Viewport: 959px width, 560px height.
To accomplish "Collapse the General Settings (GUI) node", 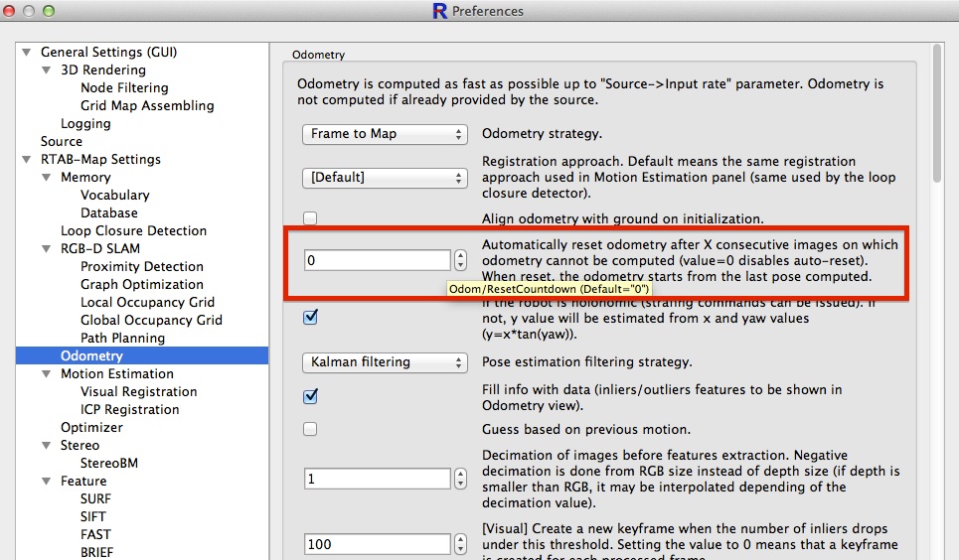I will [x=27, y=53].
